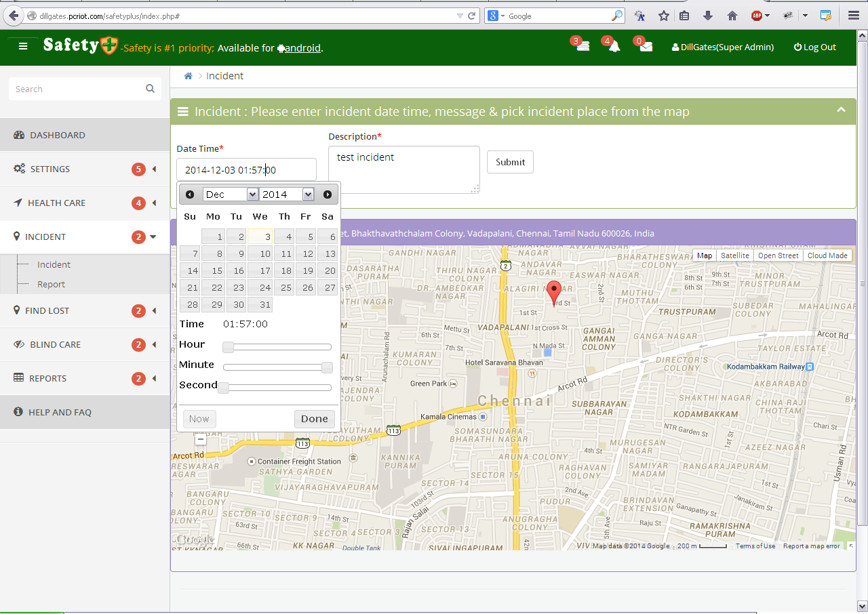
Task: Click Kodambakkam Railway station icon
Action: coord(810,367)
